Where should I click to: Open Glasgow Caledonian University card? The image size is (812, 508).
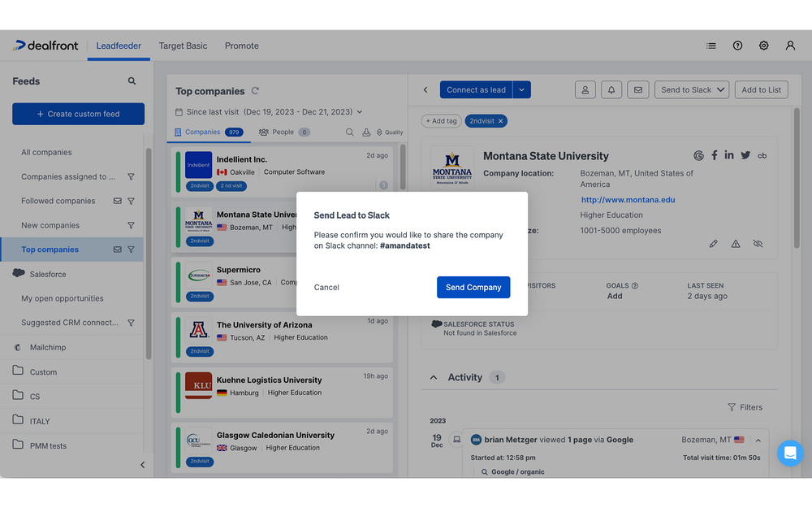[x=283, y=447]
